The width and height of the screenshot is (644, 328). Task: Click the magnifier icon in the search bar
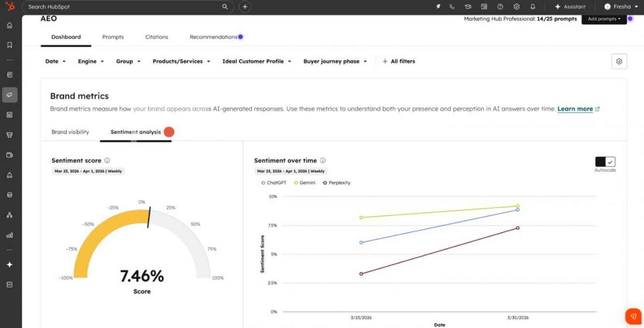pos(225,7)
